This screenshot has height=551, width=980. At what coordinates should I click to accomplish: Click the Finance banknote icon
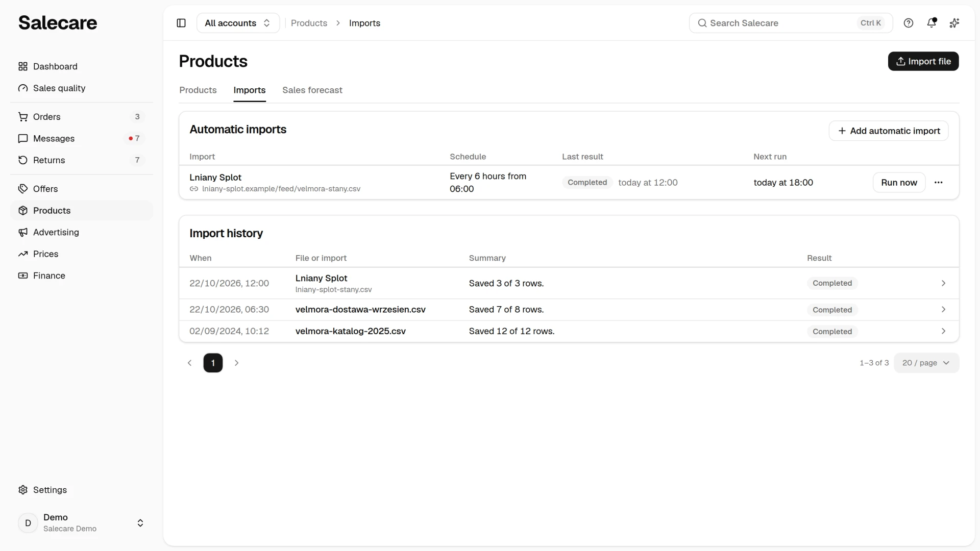tap(23, 275)
